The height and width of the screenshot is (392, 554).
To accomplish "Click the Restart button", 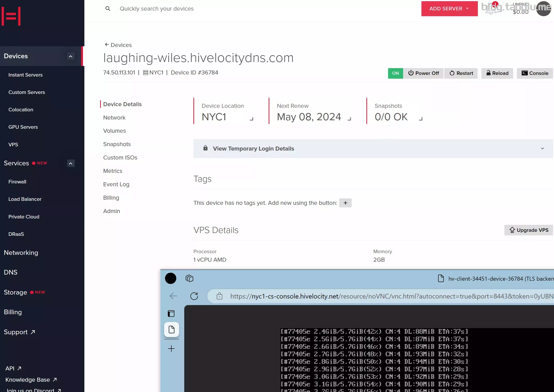I will (x=461, y=73).
